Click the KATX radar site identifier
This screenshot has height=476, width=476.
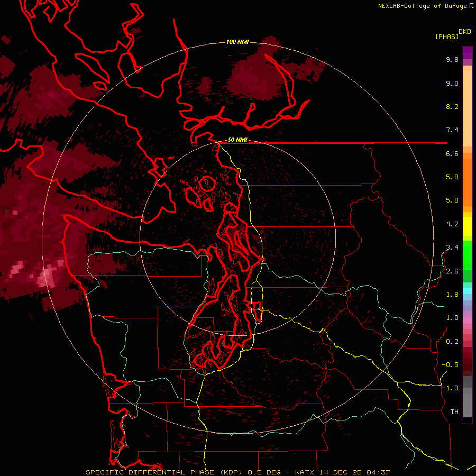tap(306, 472)
